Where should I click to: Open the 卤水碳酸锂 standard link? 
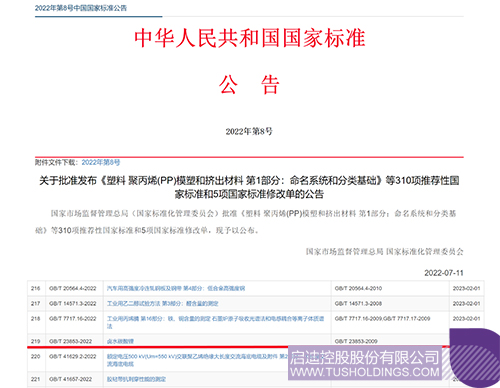pos(120,341)
